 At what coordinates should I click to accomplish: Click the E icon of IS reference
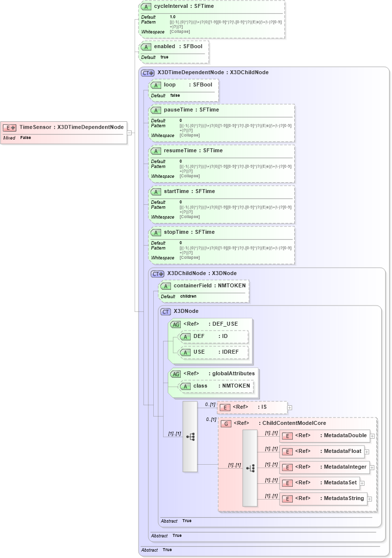click(x=225, y=408)
